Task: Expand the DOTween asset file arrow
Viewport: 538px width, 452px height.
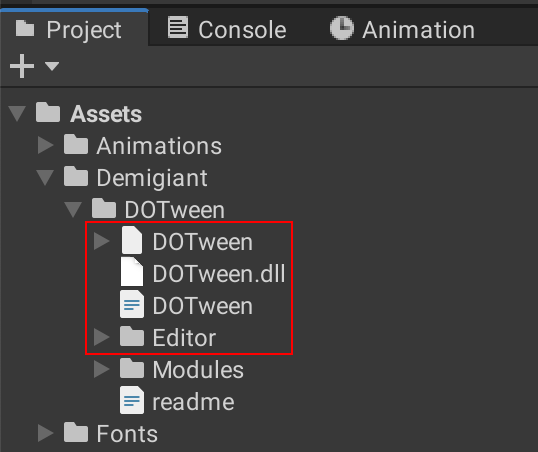Action: pyautogui.click(x=102, y=241)
